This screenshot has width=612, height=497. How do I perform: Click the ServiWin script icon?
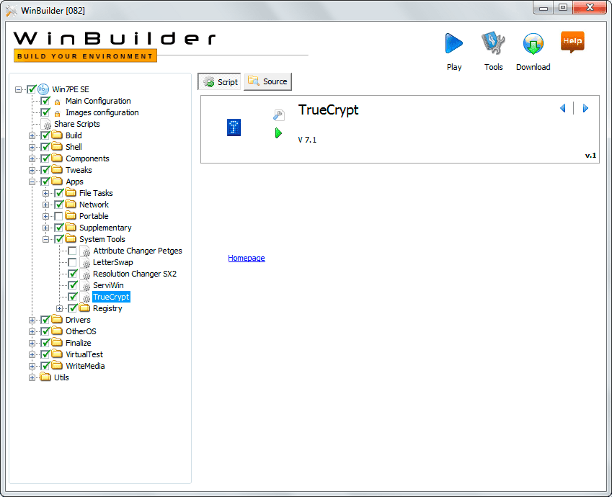85,285
